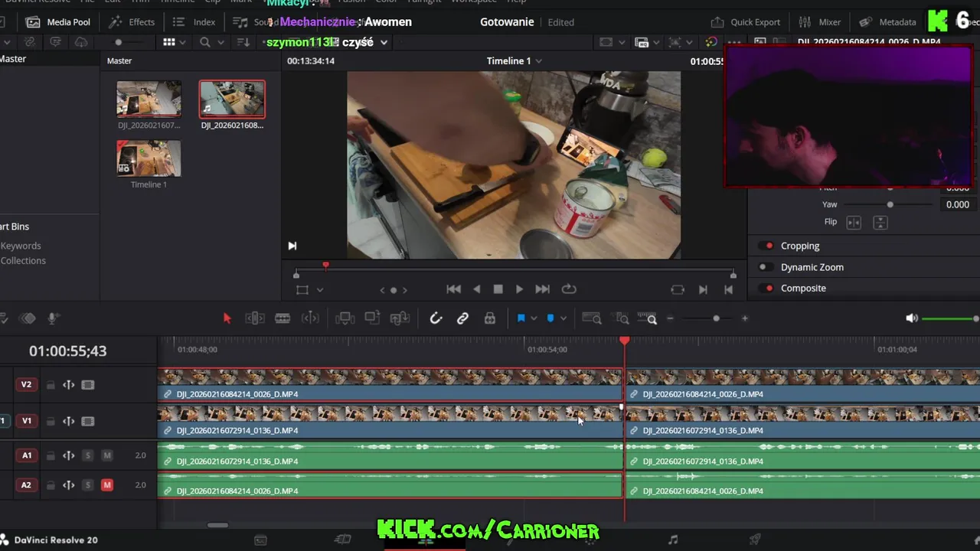The image size is (980, 551).
Task: Mute audio via speaker icon
Action: (911, 318)
